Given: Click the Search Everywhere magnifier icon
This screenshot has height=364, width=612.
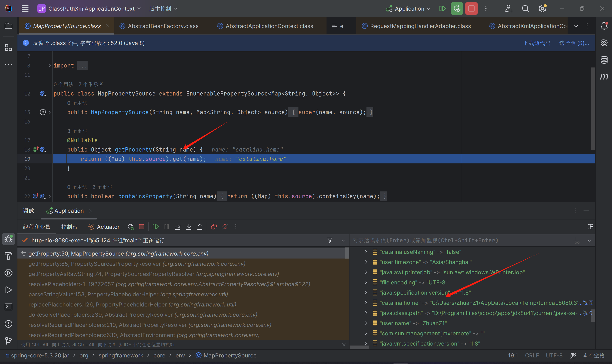Looking at the screenshot, I should tap(525, 9).
